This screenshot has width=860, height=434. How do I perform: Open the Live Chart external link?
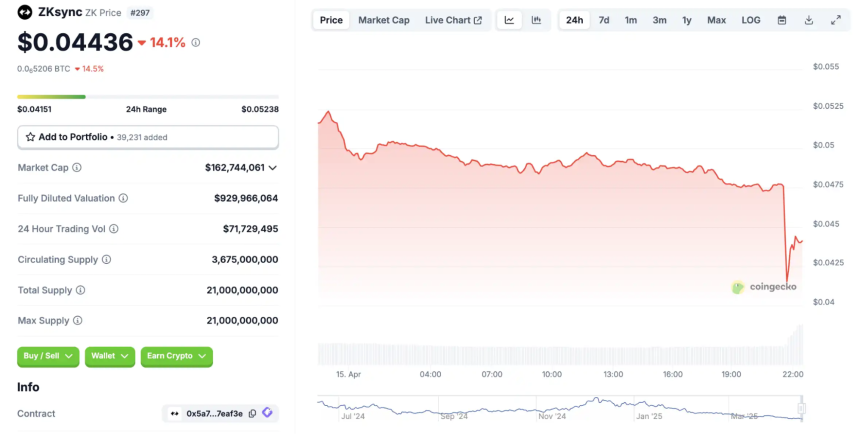[453, 20]
